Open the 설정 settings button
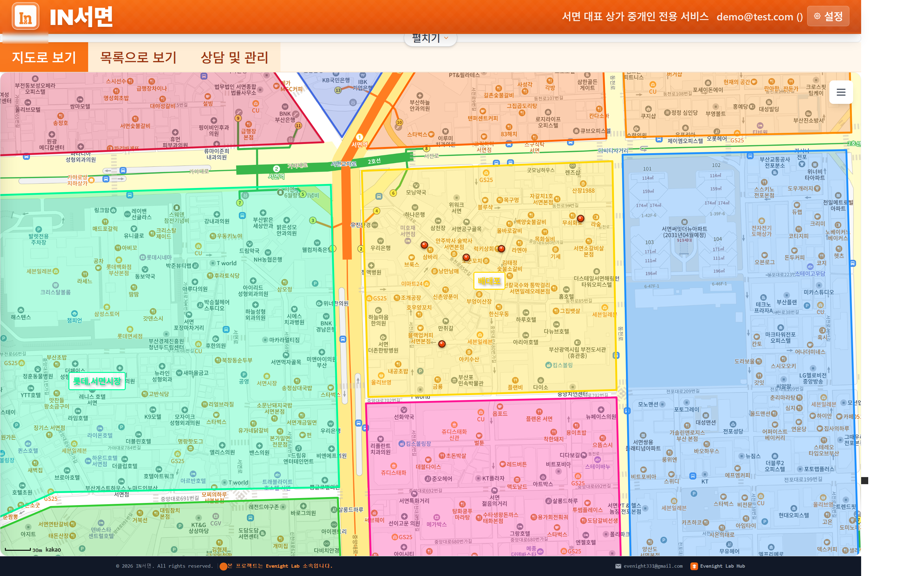Image resolution: width=924 pixels, height=576 pixels. coord(828,16)
